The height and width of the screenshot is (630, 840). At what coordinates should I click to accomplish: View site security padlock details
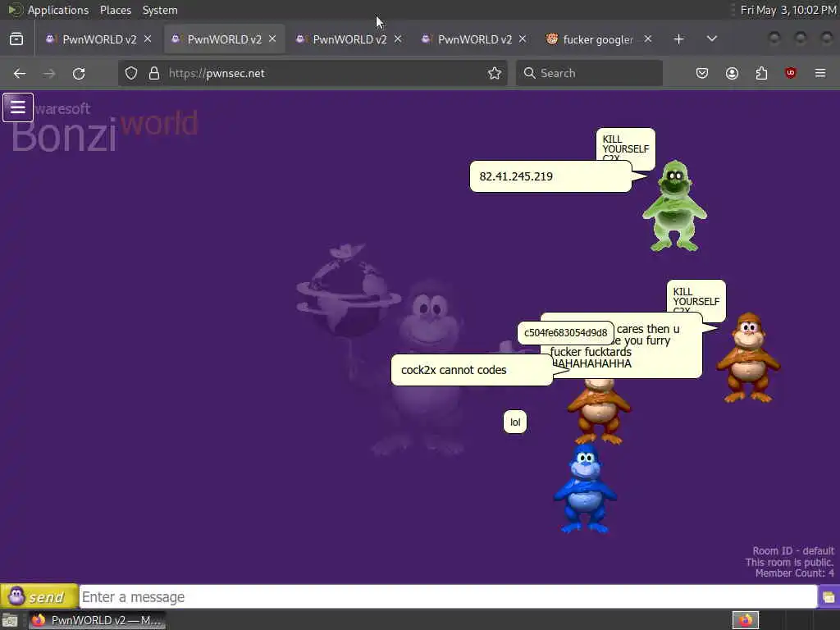pyautogui.click(x=154, y=73)
